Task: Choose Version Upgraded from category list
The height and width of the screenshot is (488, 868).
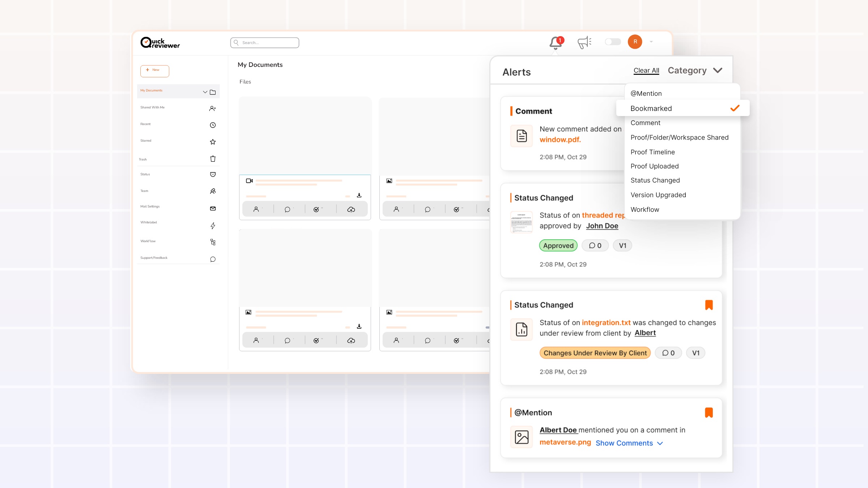Action: 658,195
